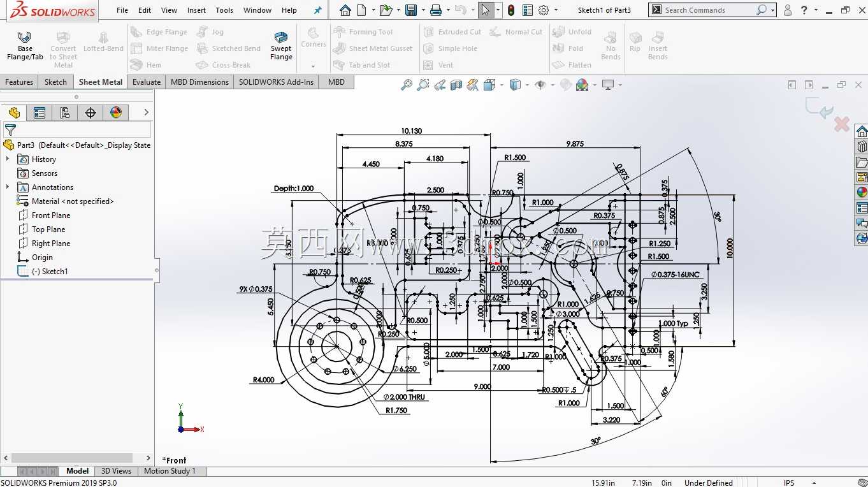Toggle the Hide/Show Items eye icon
This screenshot has height=487, width=868.
[x=540, y=85]
